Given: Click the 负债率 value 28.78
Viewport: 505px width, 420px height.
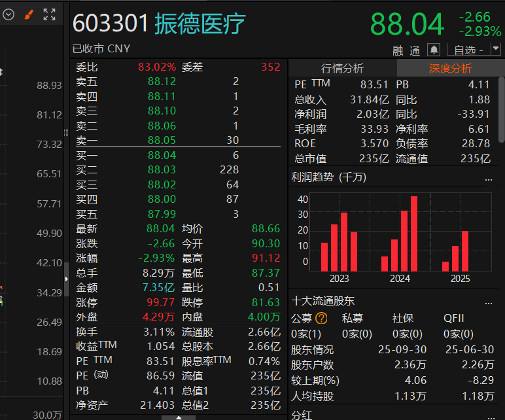Looking at the screenshot, I should coord(476,144).
